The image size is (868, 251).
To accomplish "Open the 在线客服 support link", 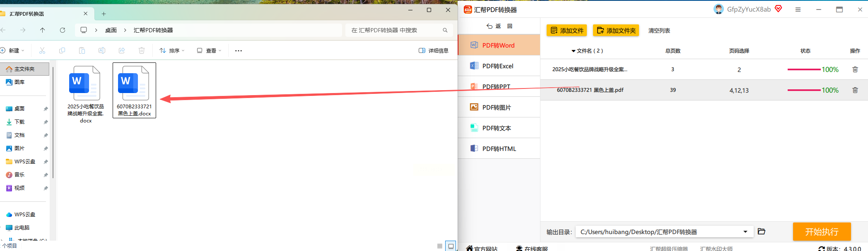I will 532,249.
